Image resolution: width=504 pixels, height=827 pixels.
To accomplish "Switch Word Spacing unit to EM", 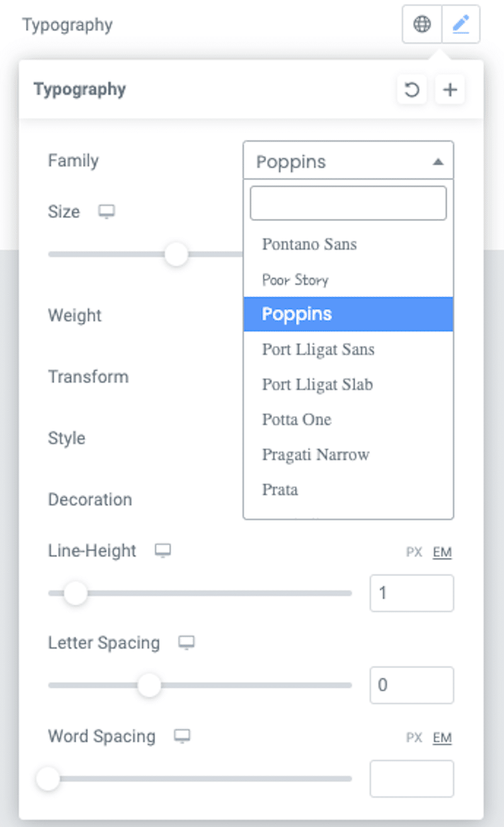I will point(442,738).
